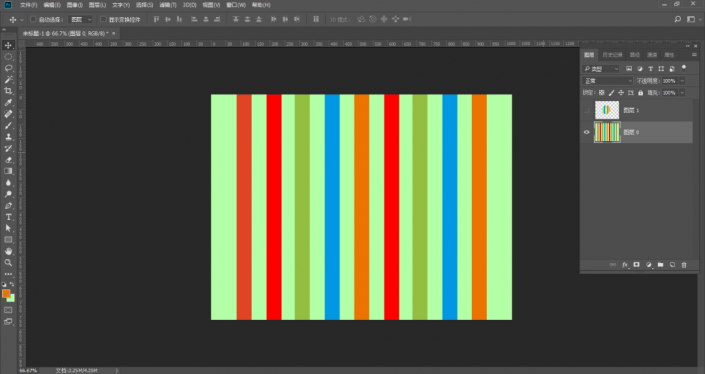Open the Edit Toolbar three-dots button
The image size is (705, 374).
tap(8, 274)
